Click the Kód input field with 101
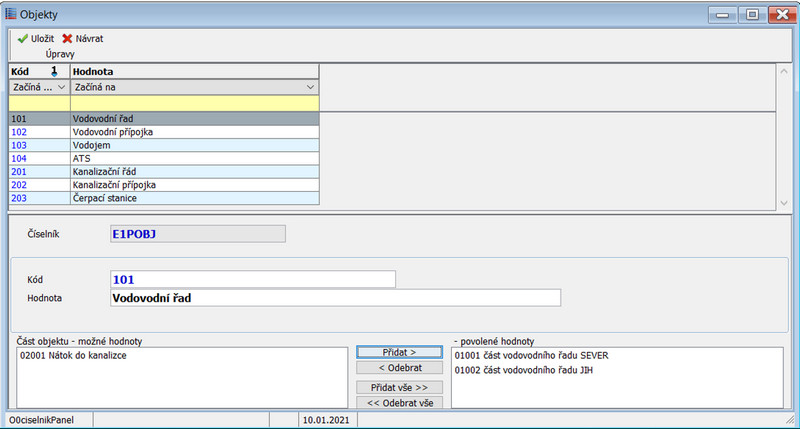This screenshot has height=429, width=800. click(x=252, y=279)
